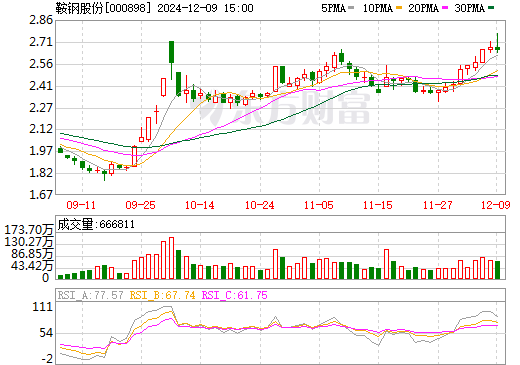Click the 成交量:666811 volume label
Image resolution: width=520 pixels, height=365 pixels.
pyautogui.click(x=96, y=224)
